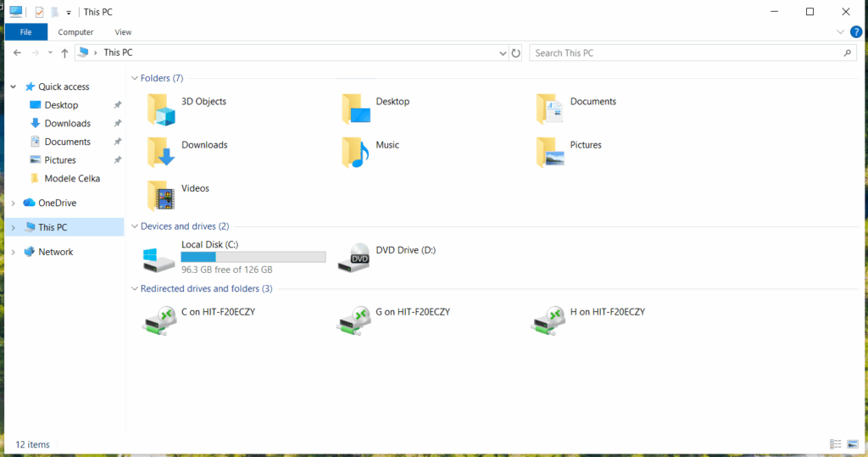Click the Search This PC field

(x=687, y=53)
